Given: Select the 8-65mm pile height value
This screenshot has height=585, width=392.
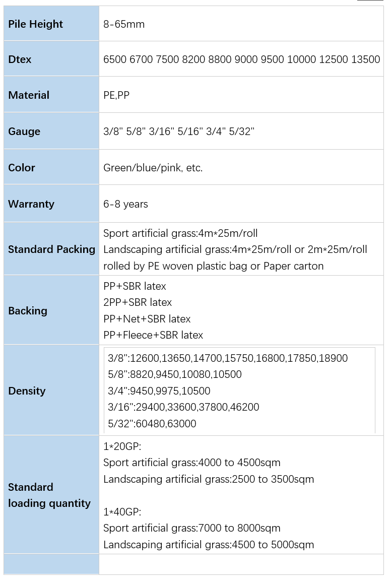Looking at the screenshot, I should [124, 24].
